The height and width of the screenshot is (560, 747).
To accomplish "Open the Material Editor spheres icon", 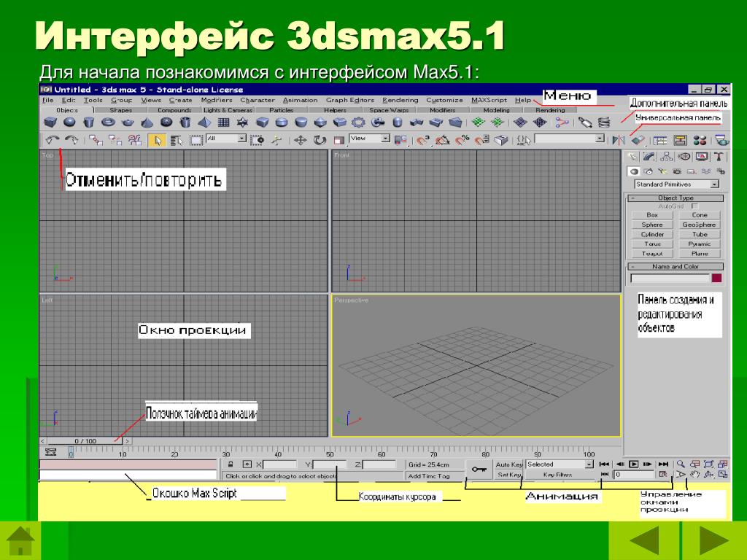I will click(x=700, y=141).
